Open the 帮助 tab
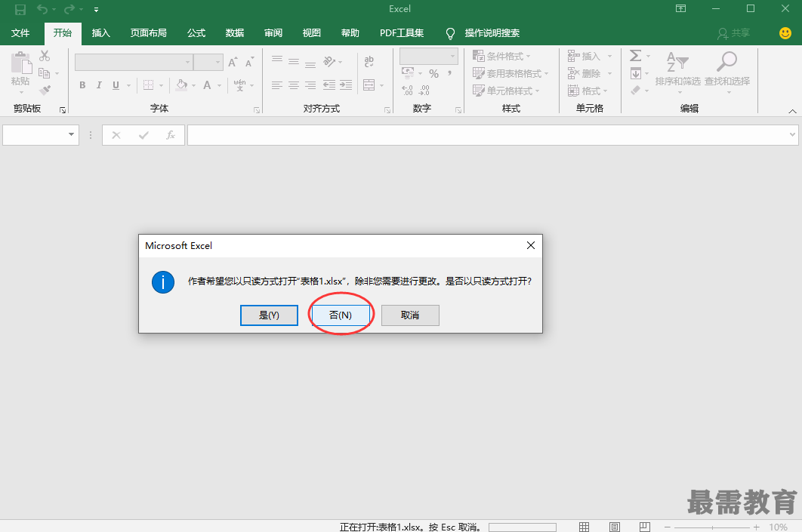Viewport: 802px width, 532px height. [x=350, y=33]
